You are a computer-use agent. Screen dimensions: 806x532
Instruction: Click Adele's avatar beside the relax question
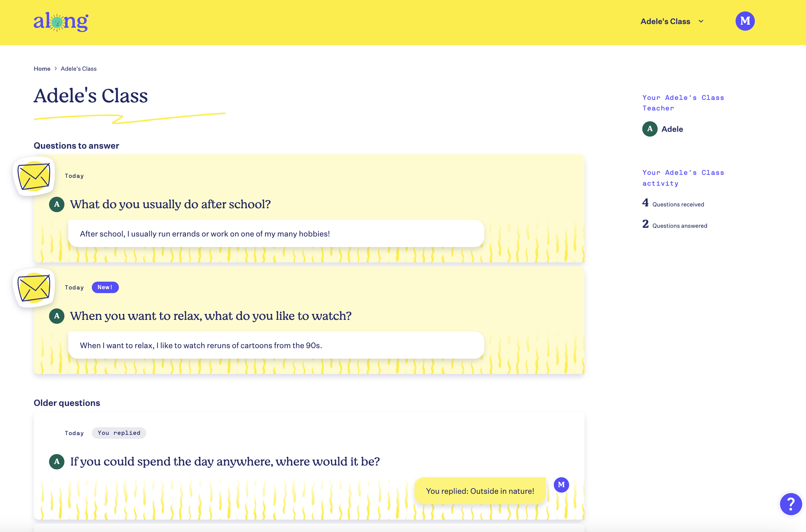click(x=57, y=316)
